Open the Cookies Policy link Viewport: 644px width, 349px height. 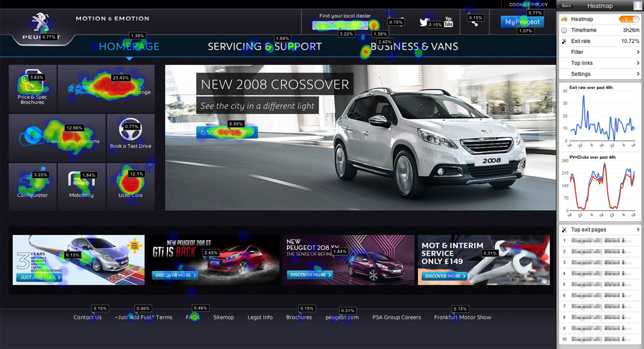click(x=529, y=5)
